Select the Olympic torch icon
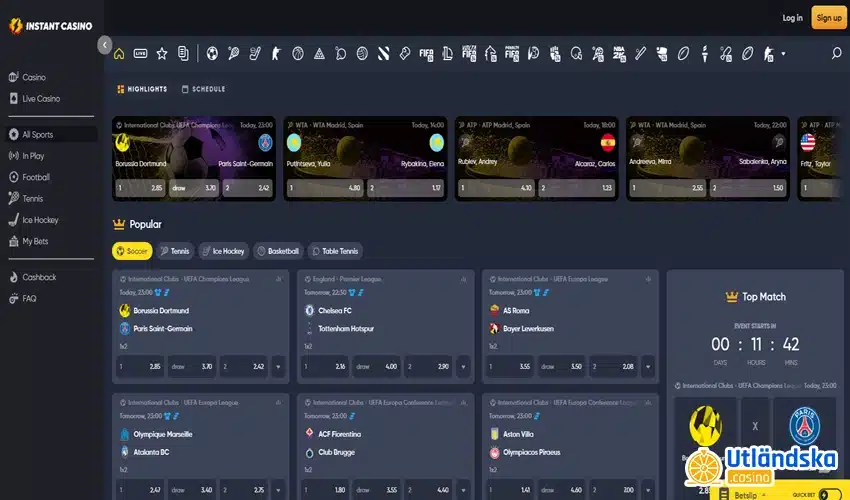Screen dimensions: 850x500 pos(705,54)
